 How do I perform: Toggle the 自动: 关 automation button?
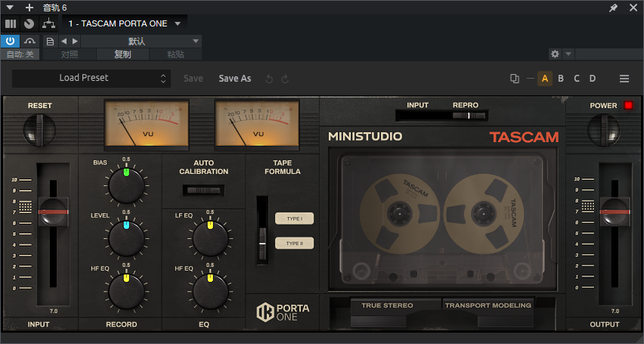(20, 54)
